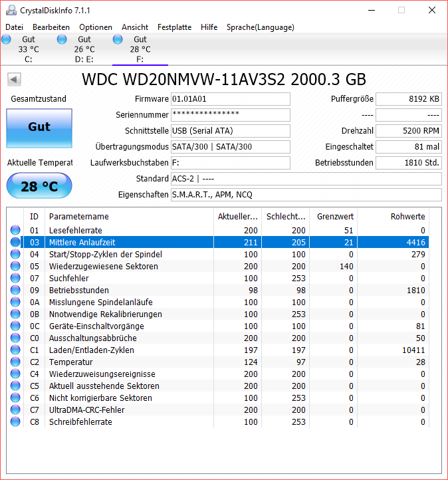448x480 pixels.
Task: Click the Laufwerksbuchstaben field showing F:
Action: tap(231, 163)
